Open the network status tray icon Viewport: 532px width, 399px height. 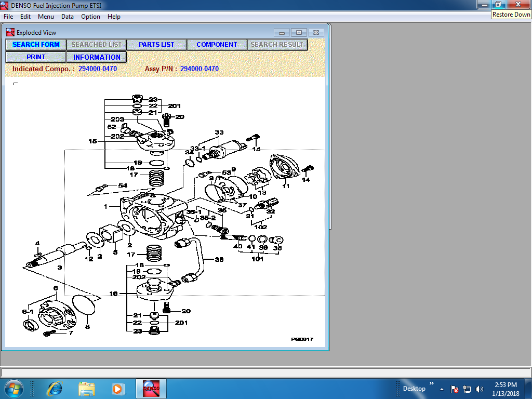coord(467,389)
